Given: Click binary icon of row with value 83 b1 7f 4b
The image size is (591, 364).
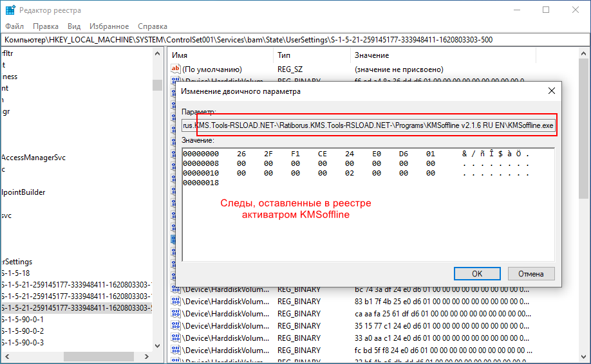Looking at the screenshot, I should 175,302.
